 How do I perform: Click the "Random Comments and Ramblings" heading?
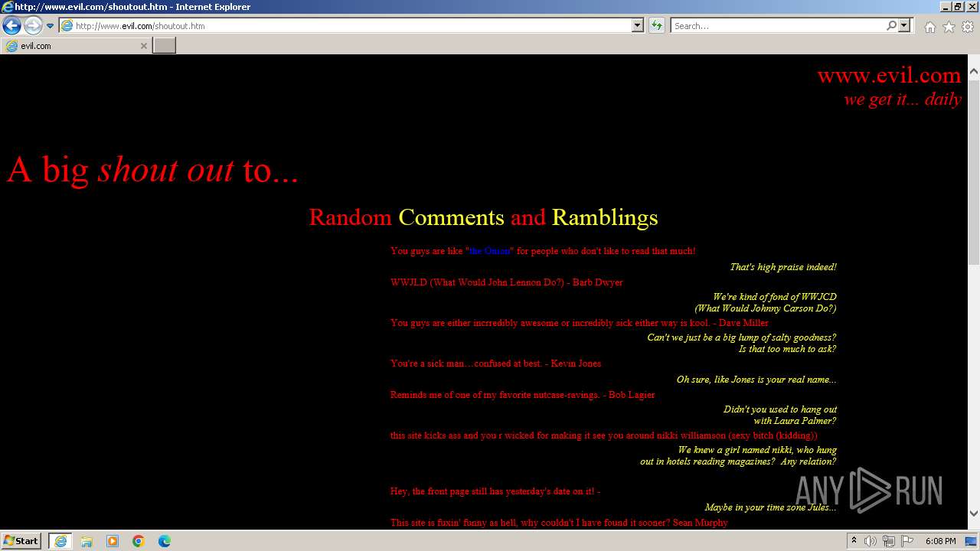[x=483, y=217]
